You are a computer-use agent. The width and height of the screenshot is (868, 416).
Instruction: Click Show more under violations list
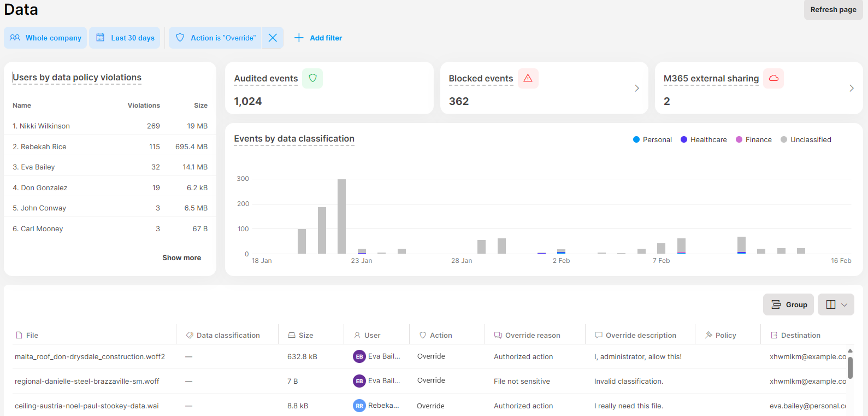[181, 257]
